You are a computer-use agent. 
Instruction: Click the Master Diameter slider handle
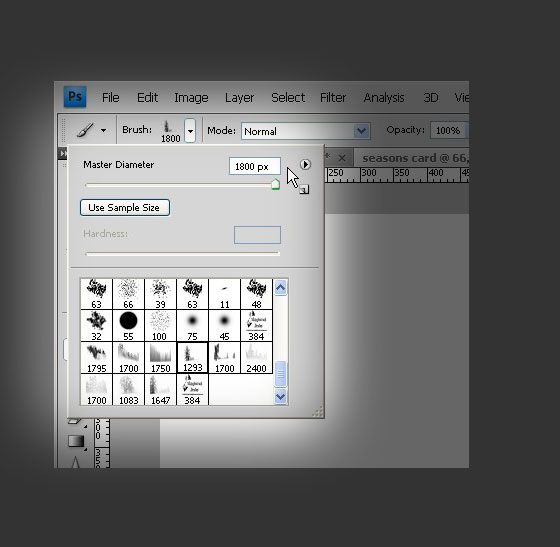pos(275,184)
